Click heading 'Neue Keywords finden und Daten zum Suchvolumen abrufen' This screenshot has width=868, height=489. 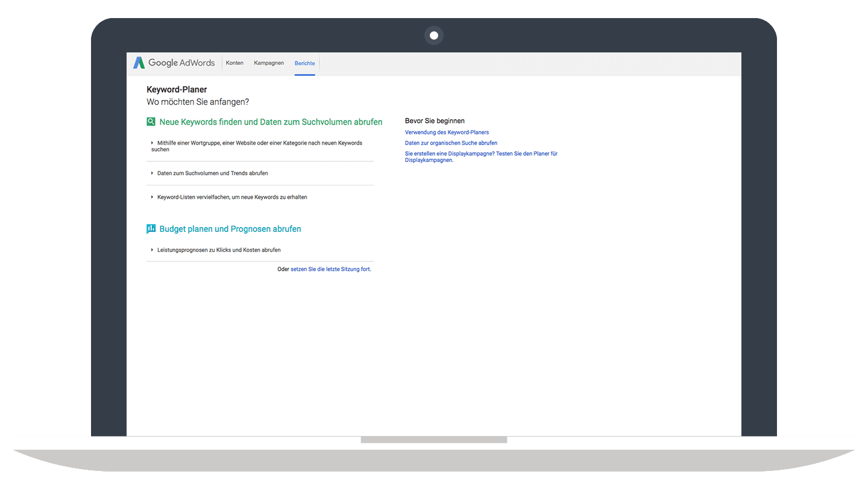(x=271, y=122)
